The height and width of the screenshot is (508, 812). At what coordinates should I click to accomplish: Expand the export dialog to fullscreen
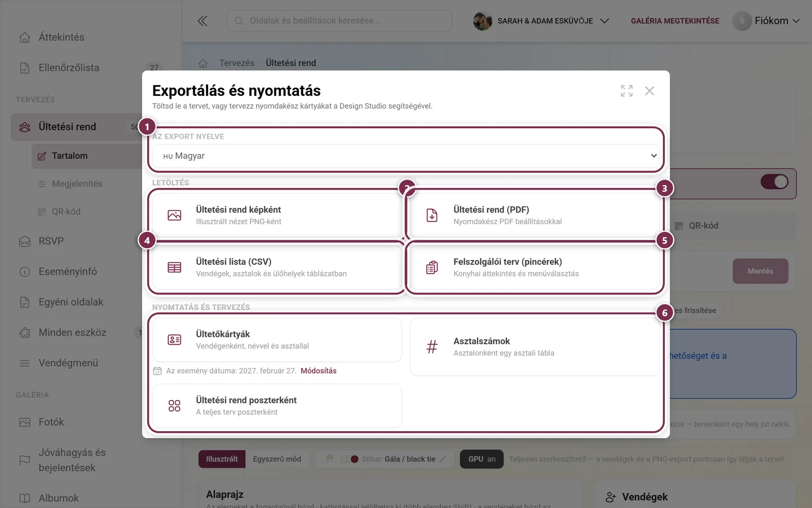point(626,91)
